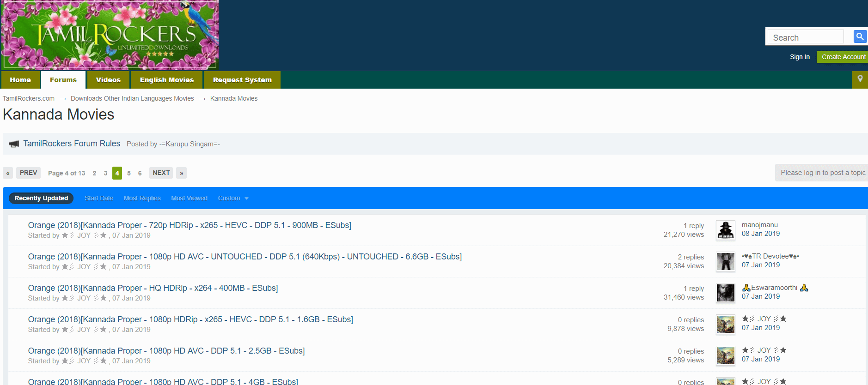Jump to last page with » arrow
868x385 pixels.
tap(182, 173)
